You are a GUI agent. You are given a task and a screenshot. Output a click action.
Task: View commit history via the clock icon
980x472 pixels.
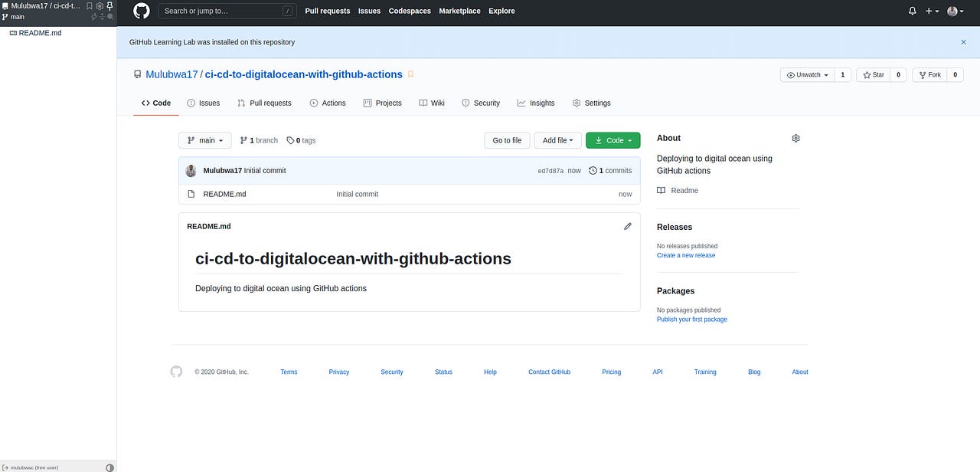coord(593,170)
